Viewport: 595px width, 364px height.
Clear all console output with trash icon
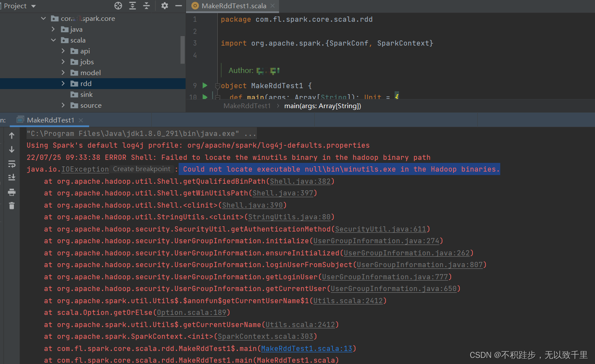pos(12,205)
